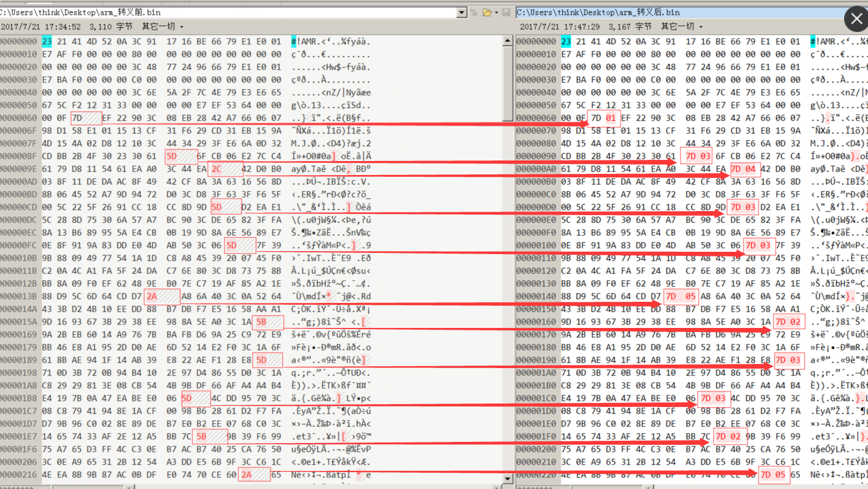
Task: Open the browse-for-file folder icon
Action: pyautogui.click(x=487, y=12)
